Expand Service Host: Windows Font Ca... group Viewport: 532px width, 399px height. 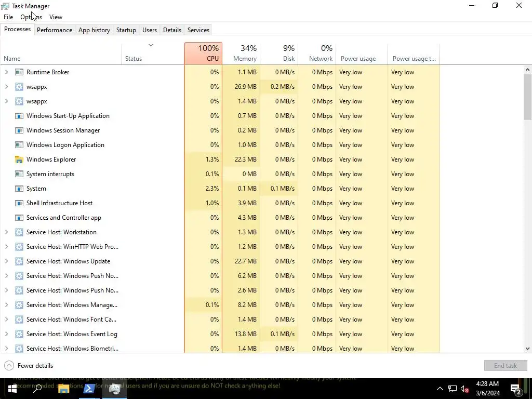pyautogui.click(x=6, y=320)
